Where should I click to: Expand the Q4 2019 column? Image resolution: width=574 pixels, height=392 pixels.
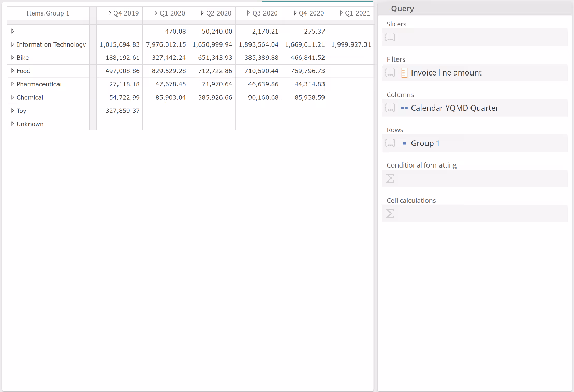pos(110,13)
